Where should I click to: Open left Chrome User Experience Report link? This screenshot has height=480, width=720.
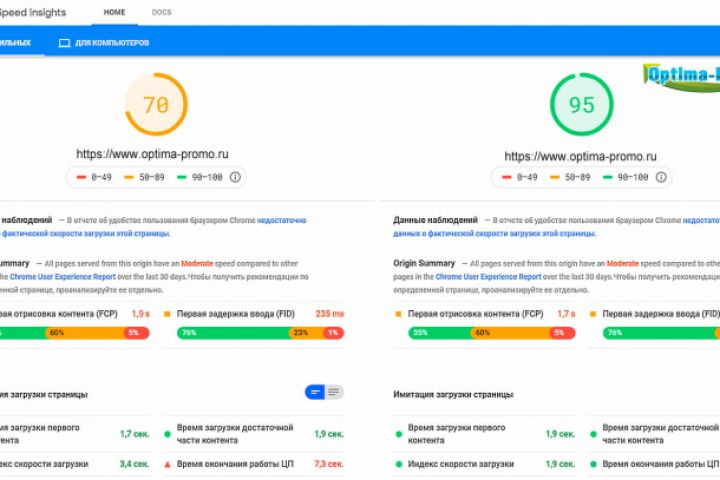[63, 277]
